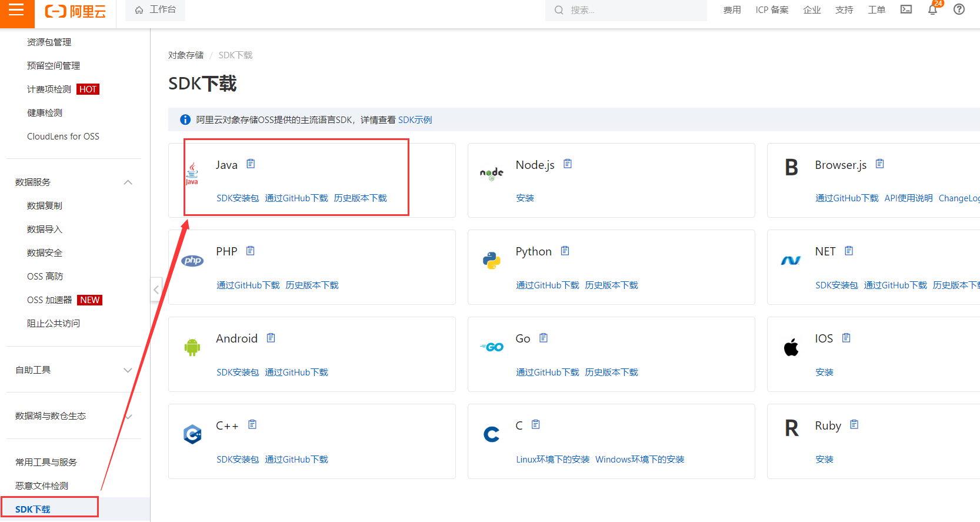This screenshot has height=522, width=980.
Task: Select 阻止公共访问 in sidebar
Action: tap(54, 324)
